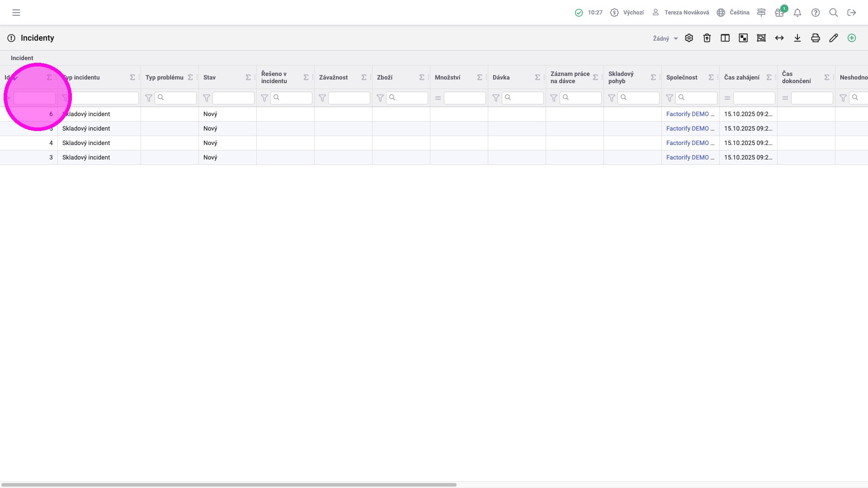The width and height of the screenshot is (868, 488).
Task: Click the logout arrow icon
Action: pyautogui.click(x=852, y=13)
